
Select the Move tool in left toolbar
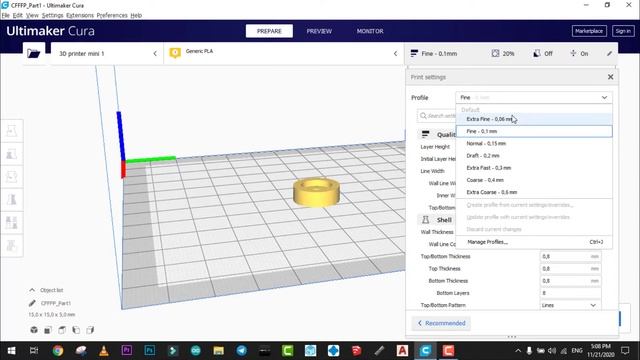click(12, 131)
